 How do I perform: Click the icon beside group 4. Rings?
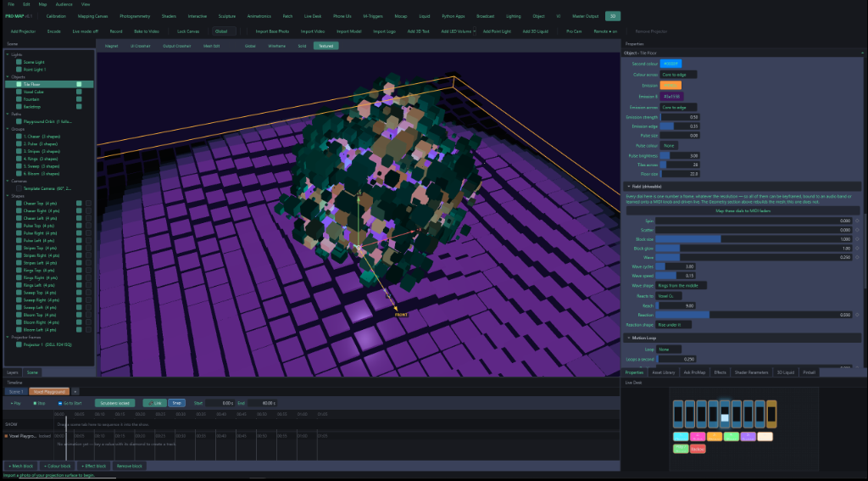pyautogui.click(x=19, y=159)
